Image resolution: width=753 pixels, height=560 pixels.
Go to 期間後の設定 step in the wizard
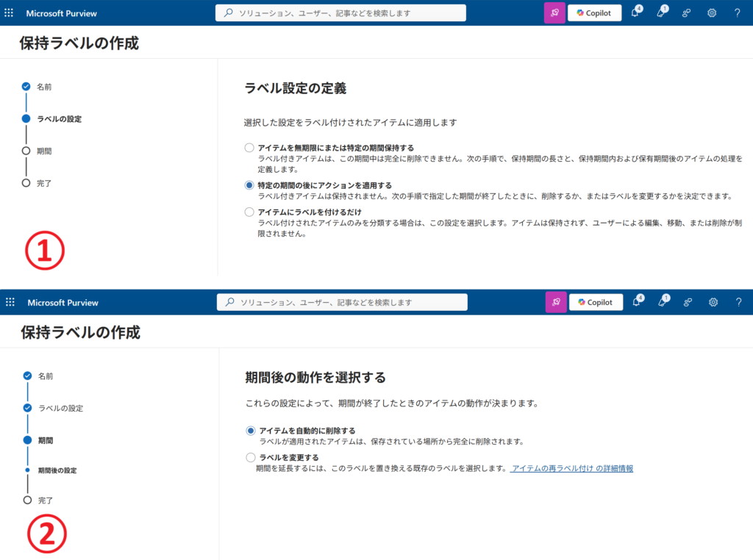coord(57,470)
